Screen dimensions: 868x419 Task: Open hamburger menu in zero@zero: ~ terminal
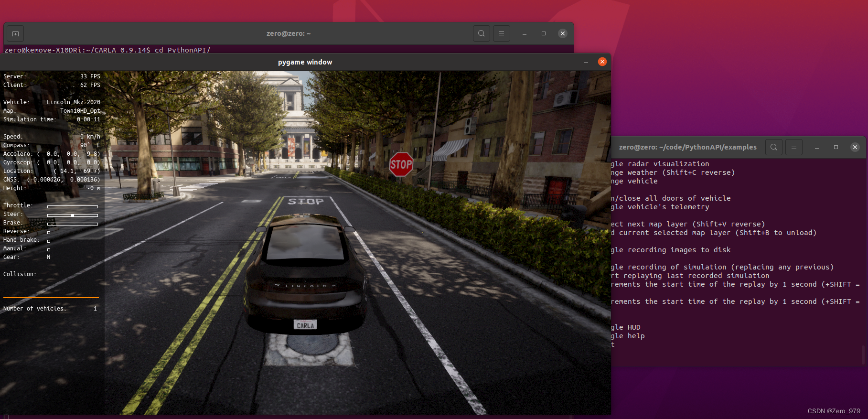click(x=501, y=33)
